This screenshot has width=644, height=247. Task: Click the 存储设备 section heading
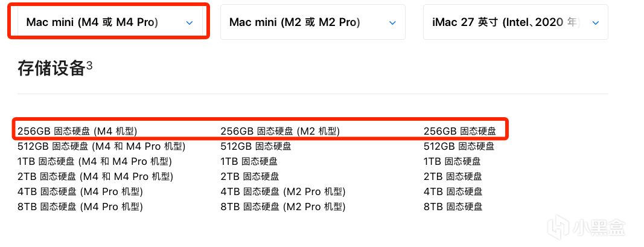tap(51, 68)
